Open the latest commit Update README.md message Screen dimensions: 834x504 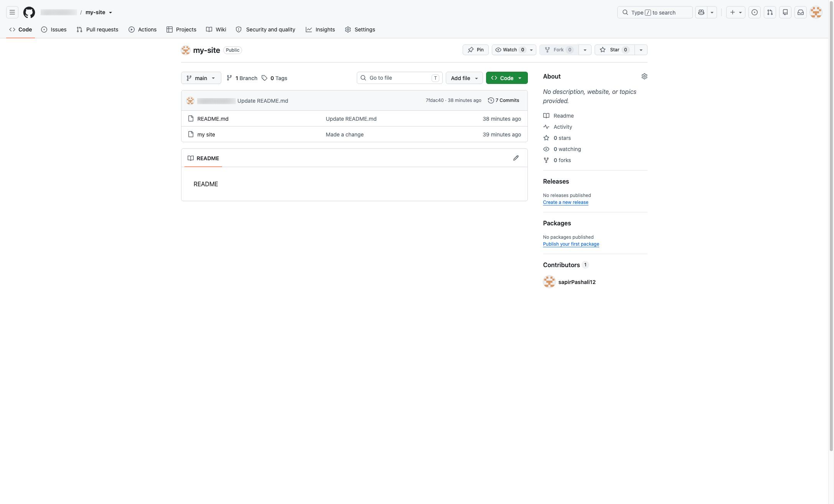pyautogui.click(x=263, y=101)
